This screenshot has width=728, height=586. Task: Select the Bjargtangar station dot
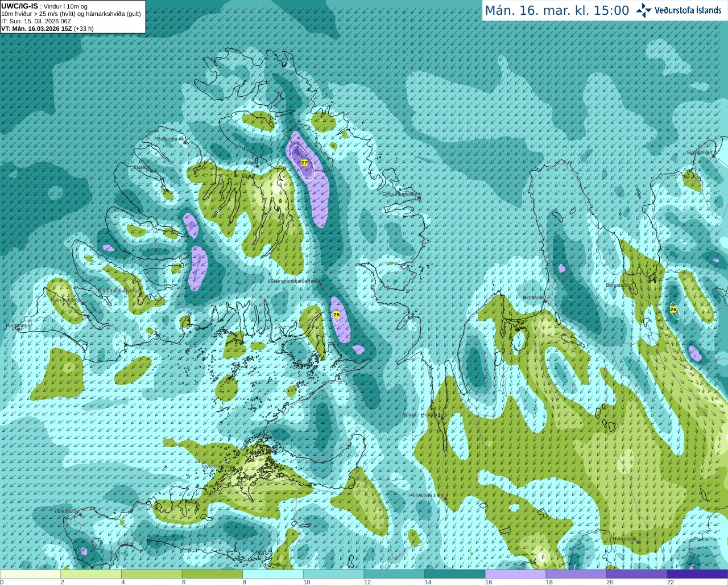(19, 328)
